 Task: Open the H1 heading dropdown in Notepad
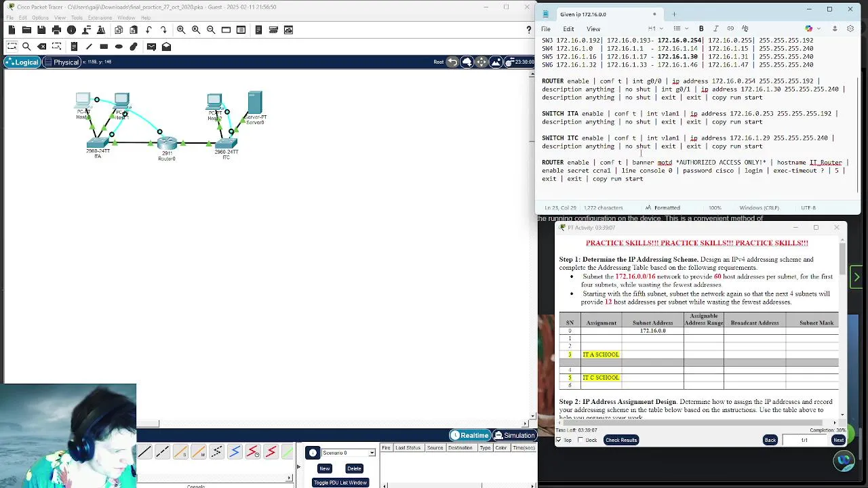tap(654, 28)
